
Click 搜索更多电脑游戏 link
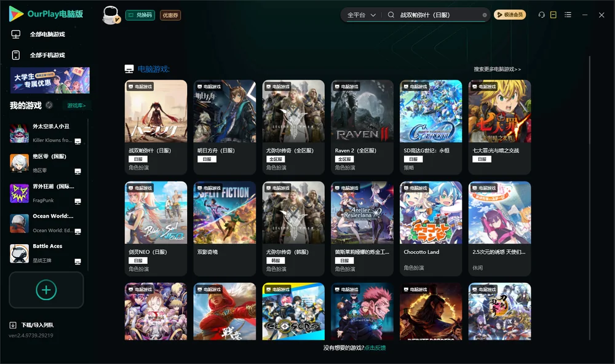click(x=497, y=69)
